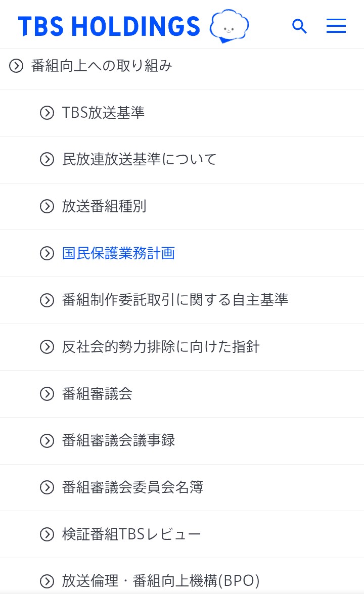Viewport: 364px width, 594px height.
Task: Open the highlighted 国民保護業務計画 link
Action: pos(118,253)
